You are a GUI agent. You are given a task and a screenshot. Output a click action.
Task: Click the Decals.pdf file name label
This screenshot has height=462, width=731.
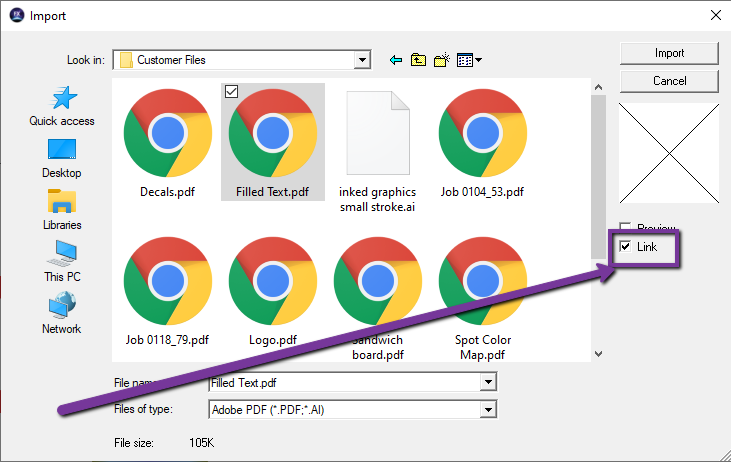pos(167,192)
